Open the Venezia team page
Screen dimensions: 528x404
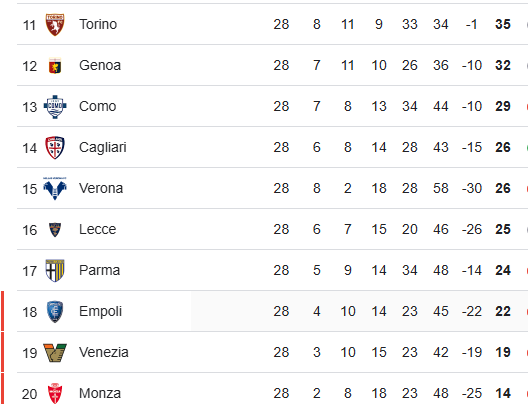[104, 352]
